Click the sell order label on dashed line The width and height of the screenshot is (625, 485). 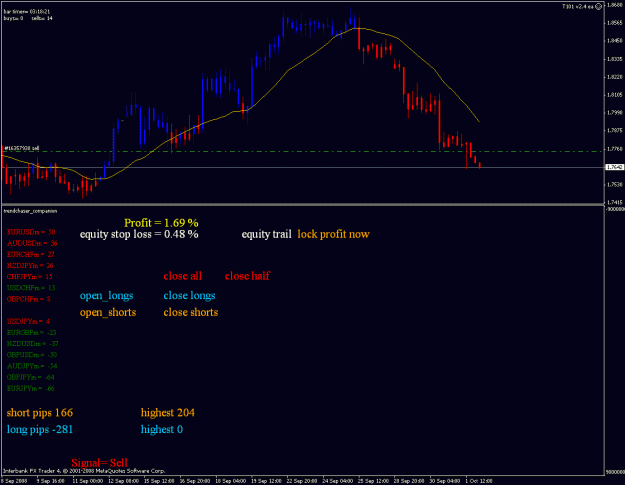(22, 148)
